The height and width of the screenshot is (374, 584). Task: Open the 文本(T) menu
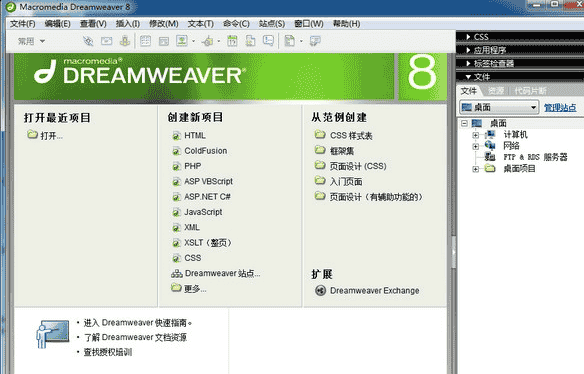tap(200, 24)
